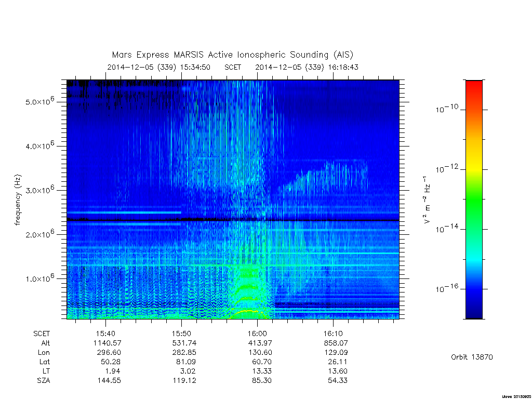Click the plot title mentioning MARSIS

pos(233,55)
